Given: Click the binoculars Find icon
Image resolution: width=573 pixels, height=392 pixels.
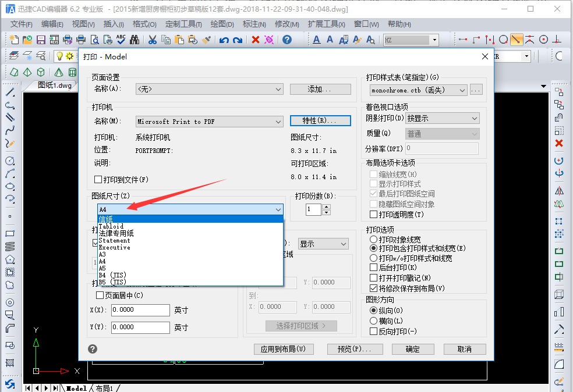Looking at the screenshot, I should point(135,40).
